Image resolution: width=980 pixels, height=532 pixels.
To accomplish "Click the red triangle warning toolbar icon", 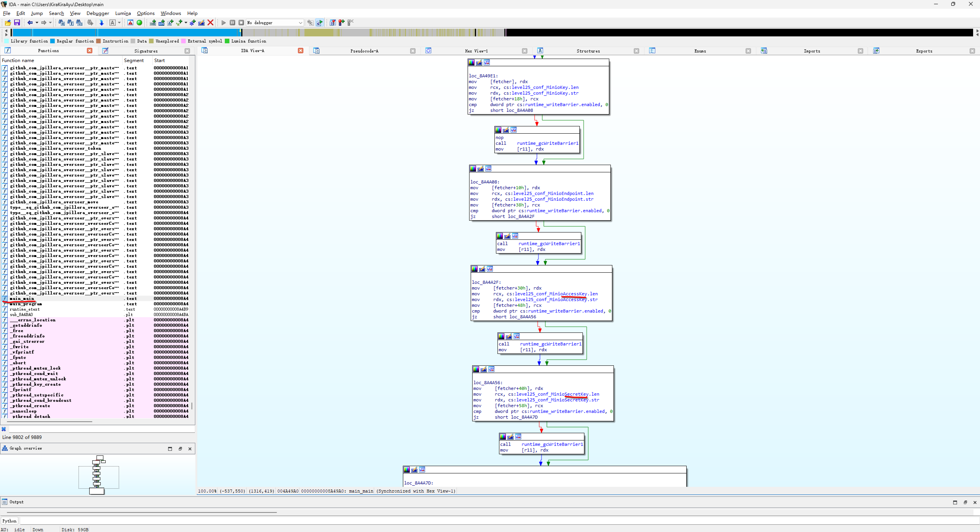I will [130, 23].
